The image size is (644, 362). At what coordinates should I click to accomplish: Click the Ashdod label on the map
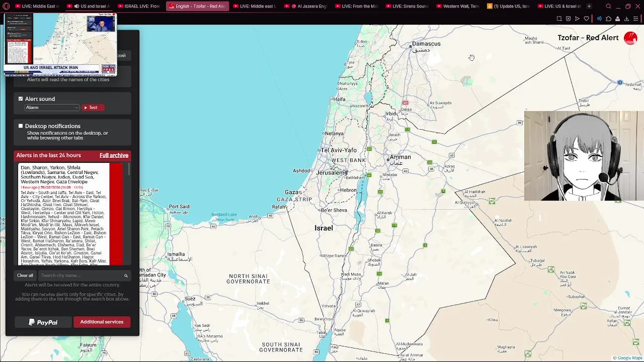click(x=302, y=171)
